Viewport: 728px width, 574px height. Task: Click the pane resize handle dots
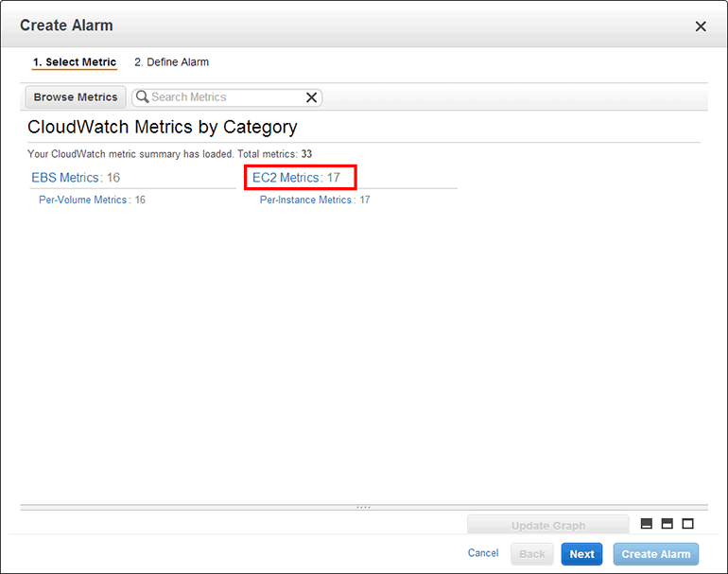point(364,508)
